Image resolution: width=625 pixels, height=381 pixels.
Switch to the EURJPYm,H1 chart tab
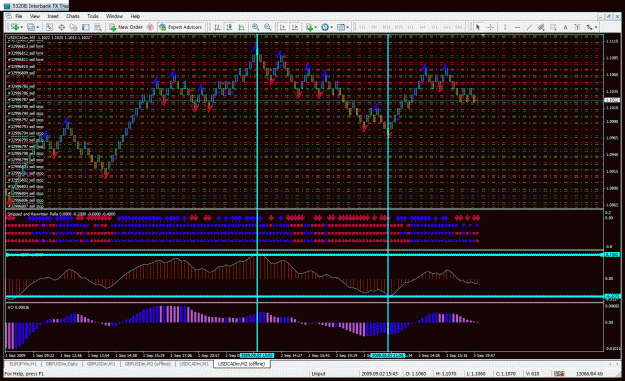(x=23, y=364)
